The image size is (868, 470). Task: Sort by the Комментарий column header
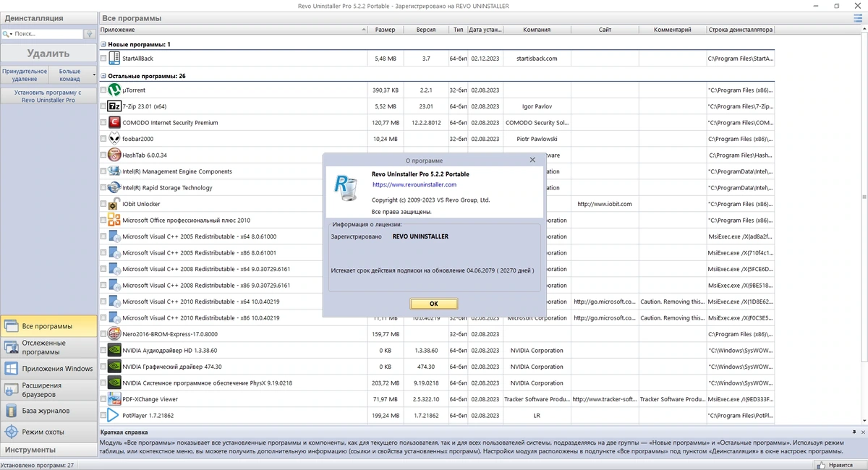673,30
